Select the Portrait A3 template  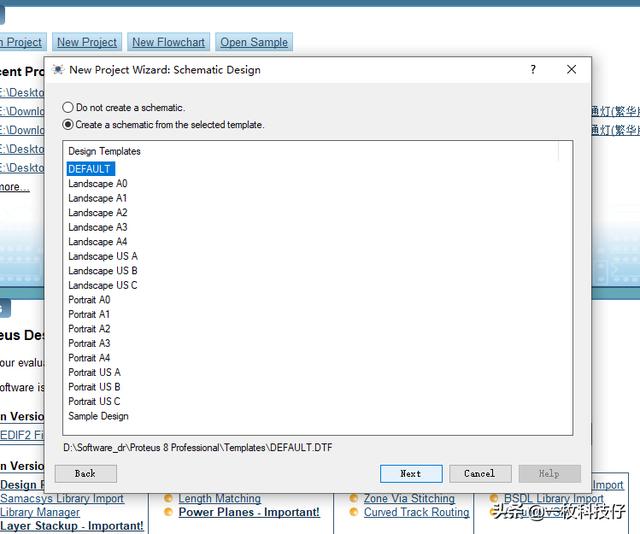pyautogui.click(x=89, y=343)
